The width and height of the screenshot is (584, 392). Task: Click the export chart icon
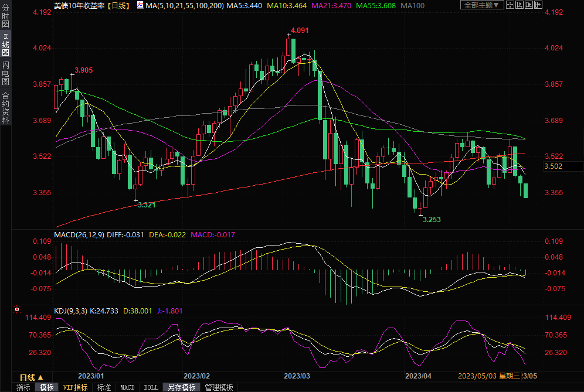[x=538, y=5]
